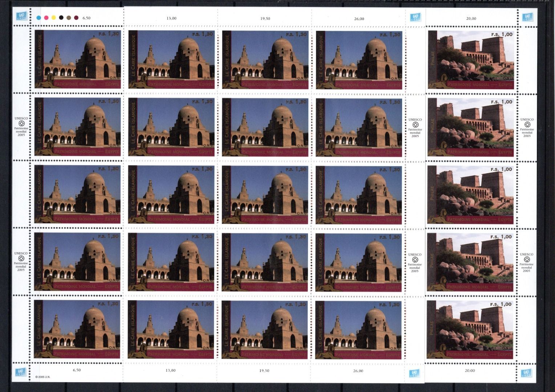Viewport: 555px width, 392px height.
Task: Select the bottom-left Le Caire Islamique stamp
Action: [77, 329]
